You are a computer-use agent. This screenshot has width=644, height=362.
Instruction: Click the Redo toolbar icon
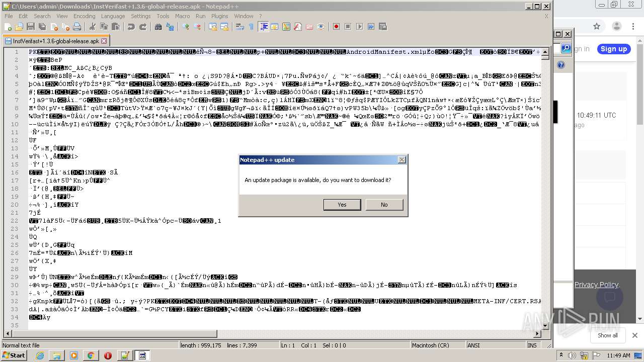coord(143,27)
